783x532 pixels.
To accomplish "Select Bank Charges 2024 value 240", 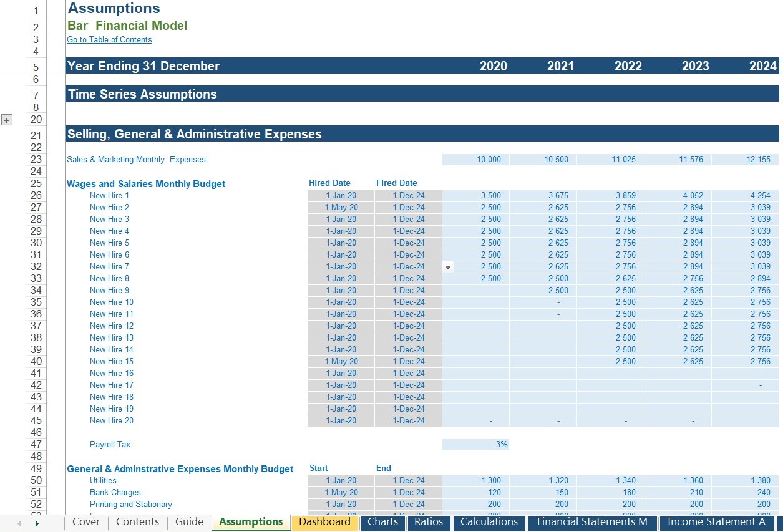I will click(745, 493).
